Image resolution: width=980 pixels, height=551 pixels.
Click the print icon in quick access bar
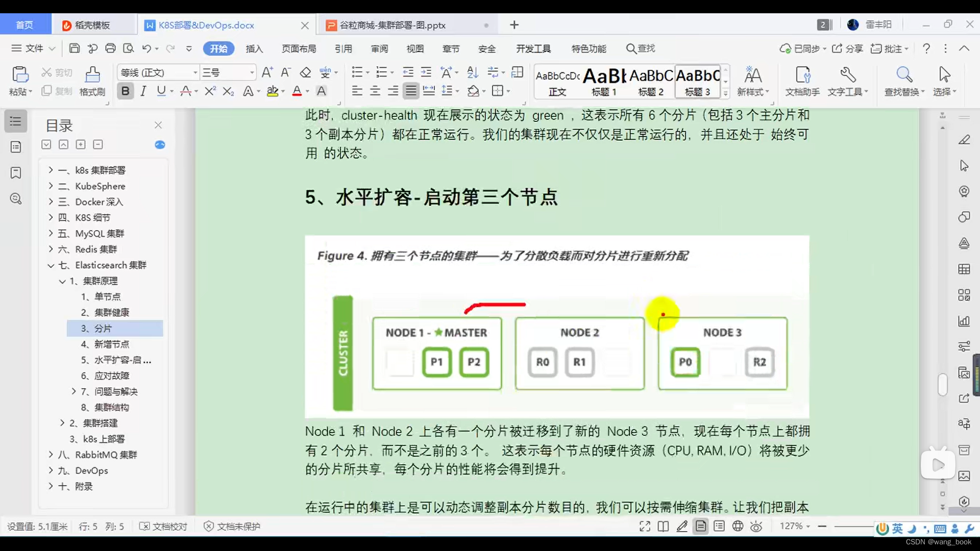click(x=111, y=48)
